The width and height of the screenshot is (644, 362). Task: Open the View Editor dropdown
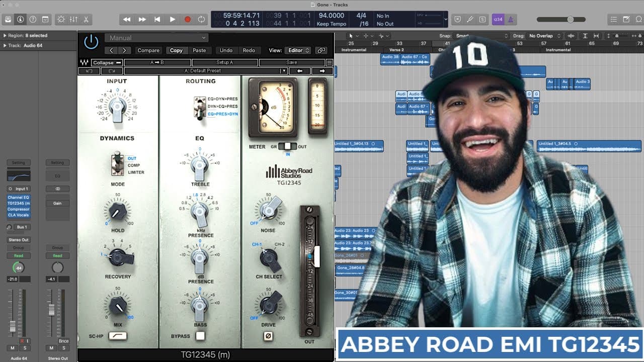pos(298,50)
